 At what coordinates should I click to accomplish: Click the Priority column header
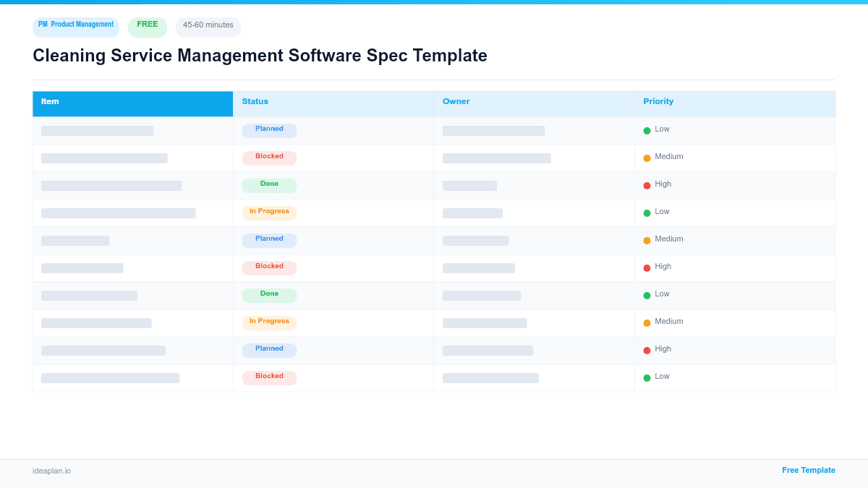click(x=658, y=101)
